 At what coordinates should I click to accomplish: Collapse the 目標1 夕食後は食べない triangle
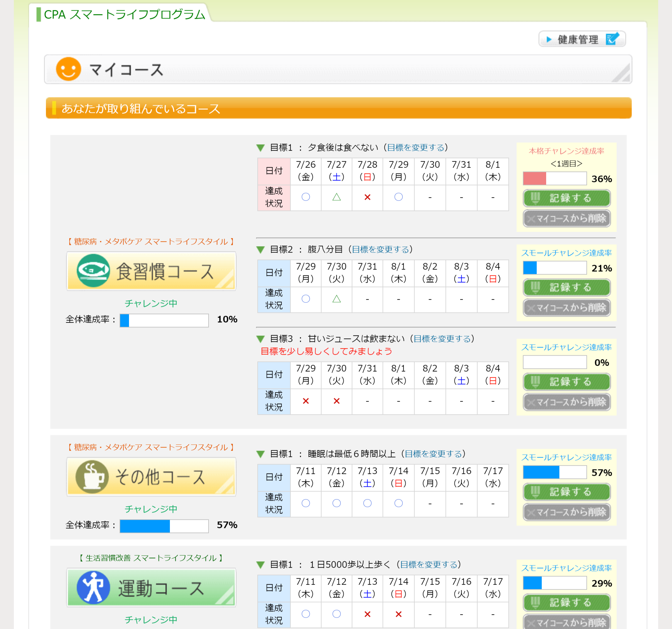(260, 148)
